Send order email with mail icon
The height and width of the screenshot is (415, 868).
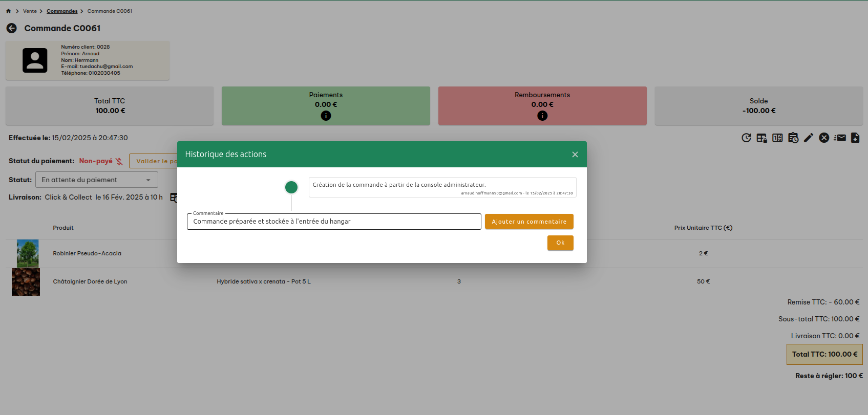(840, 138)
